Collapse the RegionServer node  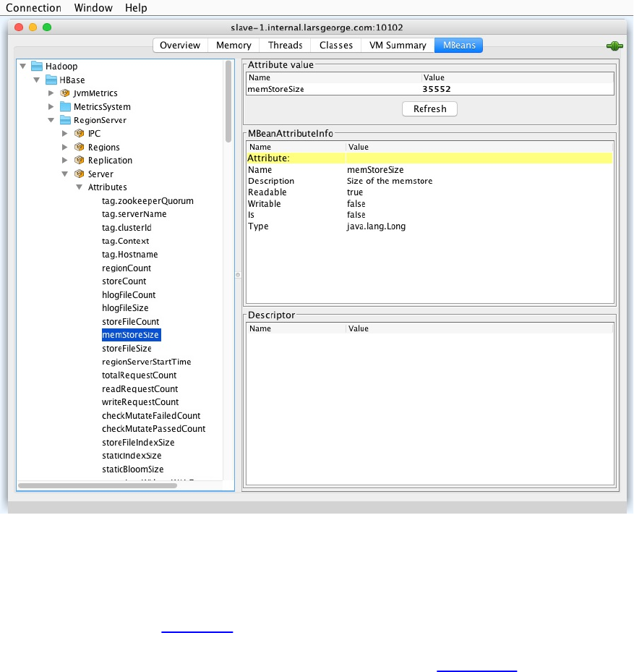[x=51, y=120]
